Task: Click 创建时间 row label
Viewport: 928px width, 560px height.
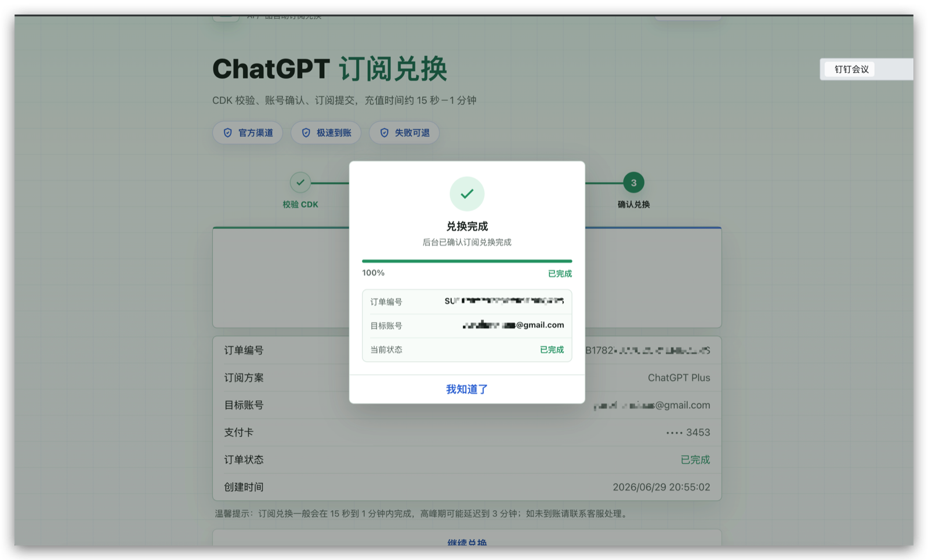Action: 244,487
